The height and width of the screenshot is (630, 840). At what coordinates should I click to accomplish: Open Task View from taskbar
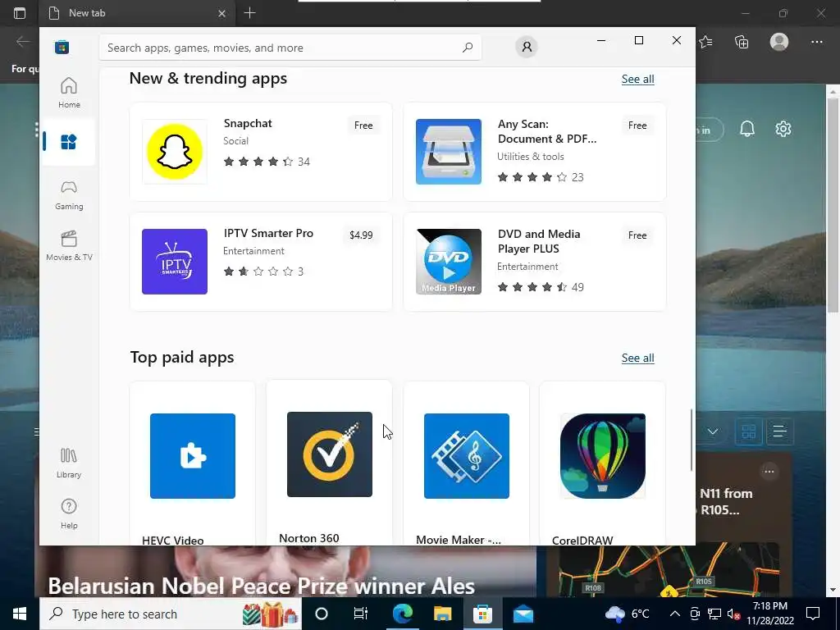(x=361, y=614)
